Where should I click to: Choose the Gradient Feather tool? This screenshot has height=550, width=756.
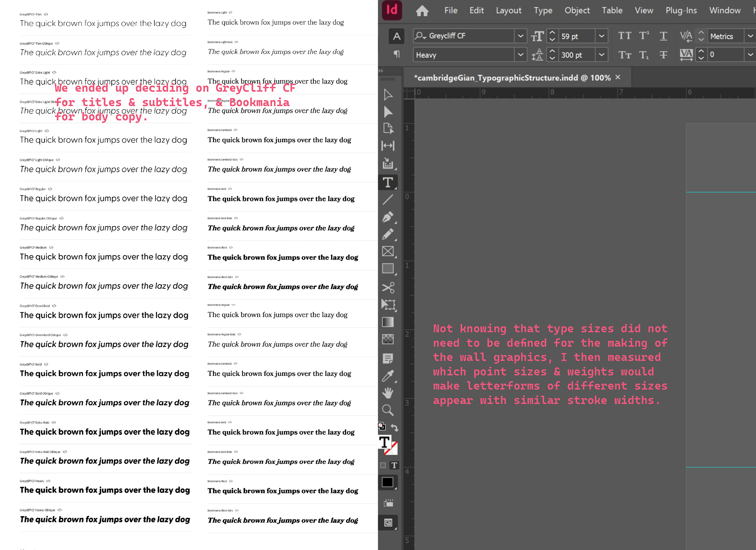pyautogui.click(x=388, y=339)
